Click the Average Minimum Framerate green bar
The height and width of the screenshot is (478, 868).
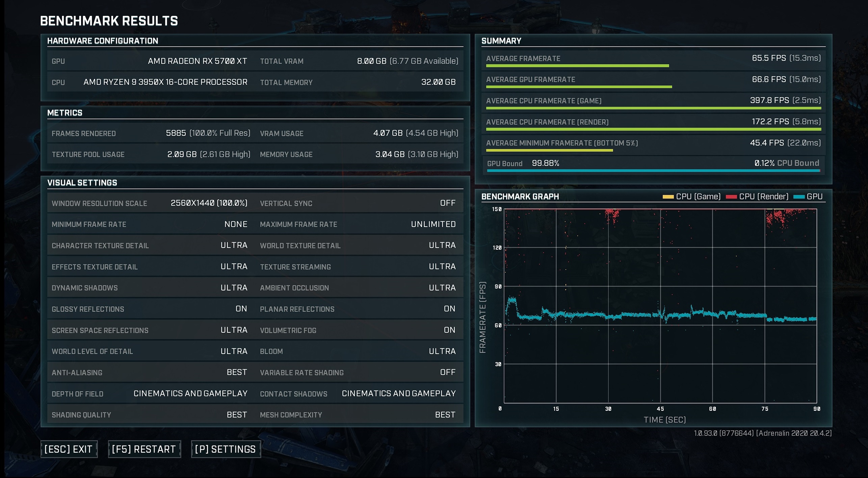point(549,150)
